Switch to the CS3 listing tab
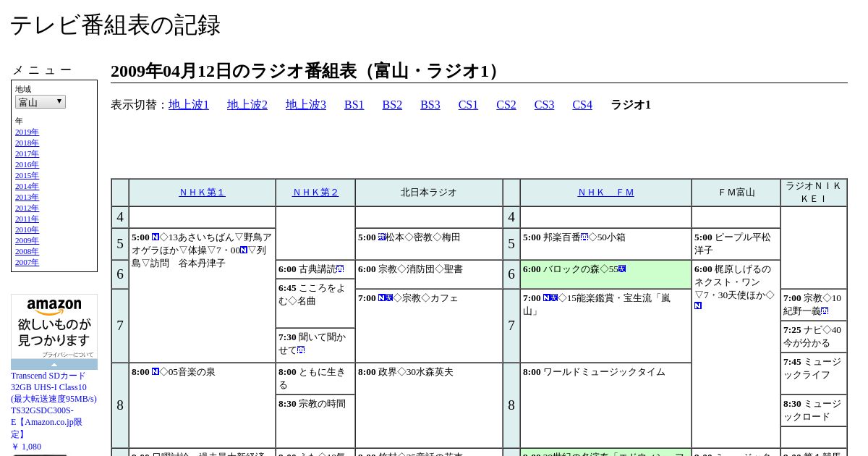 pyautogui.click(x=544, y=105)
